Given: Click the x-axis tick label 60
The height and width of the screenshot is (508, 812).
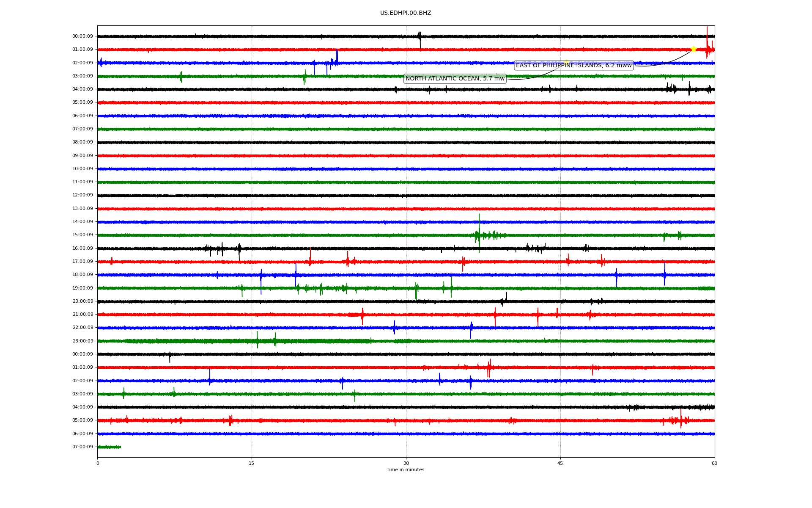Looking at the screenshot, I should (x=714, y=463).
